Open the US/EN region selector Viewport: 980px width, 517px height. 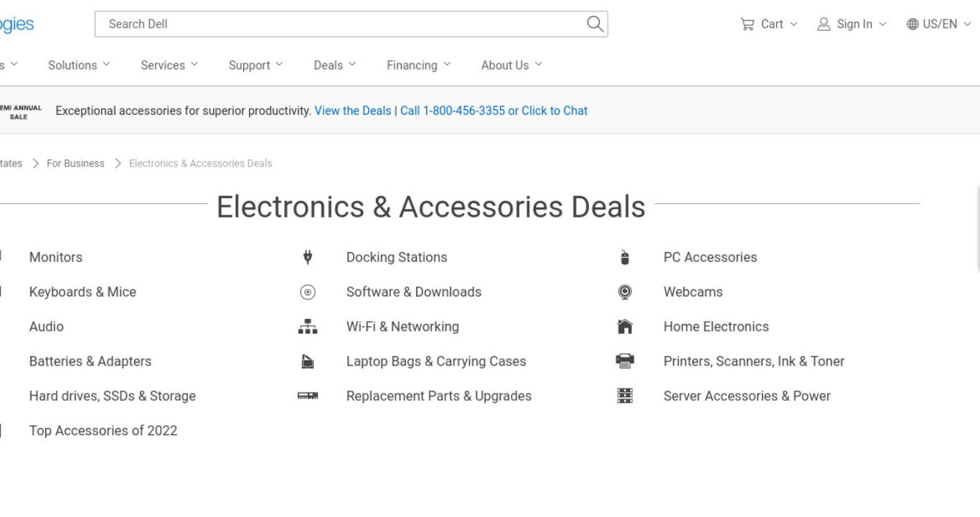pyautogui.click(x=939, y=24)
